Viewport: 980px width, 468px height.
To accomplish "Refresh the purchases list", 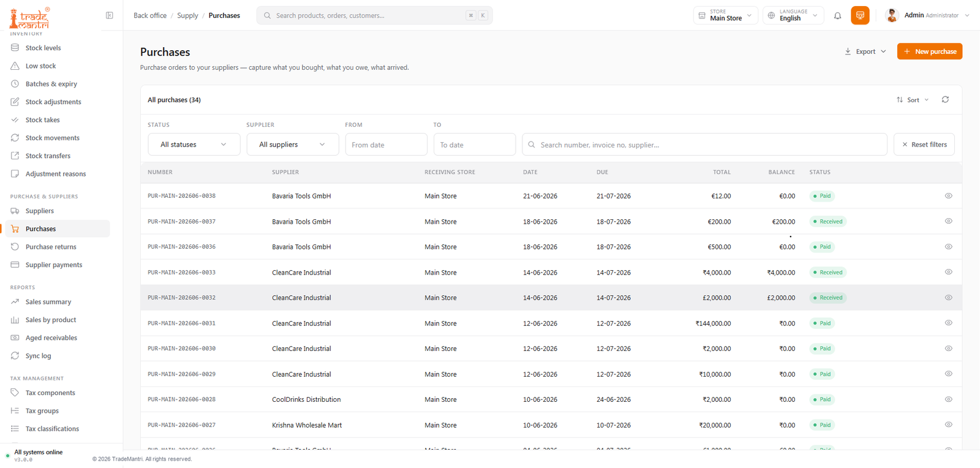I will point(945,99).
